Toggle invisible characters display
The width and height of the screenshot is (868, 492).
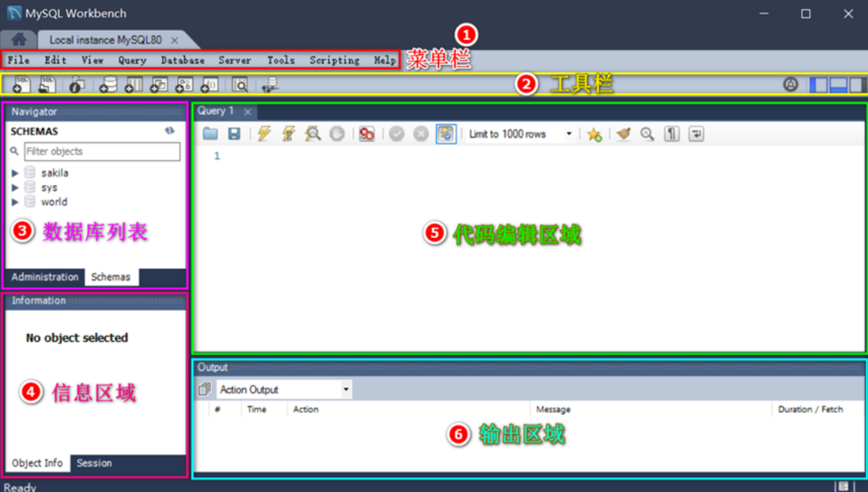pyautogui.click(x=671, y=133)
